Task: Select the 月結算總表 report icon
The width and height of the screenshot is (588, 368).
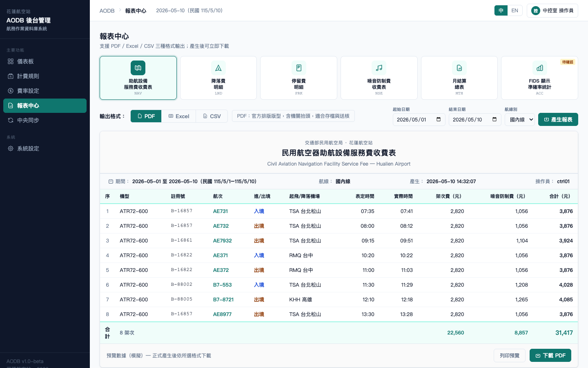Action: point(459,68)
